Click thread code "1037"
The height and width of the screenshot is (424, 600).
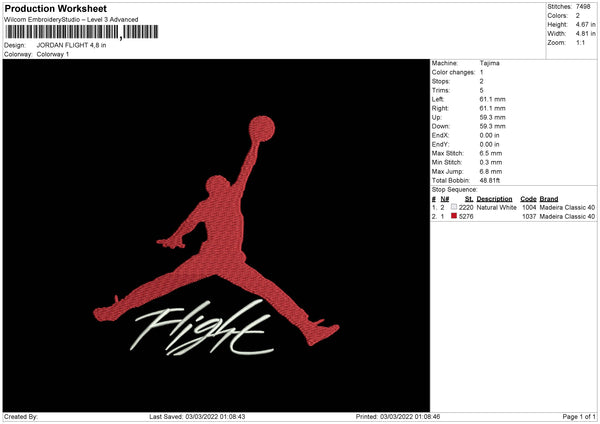529,217
